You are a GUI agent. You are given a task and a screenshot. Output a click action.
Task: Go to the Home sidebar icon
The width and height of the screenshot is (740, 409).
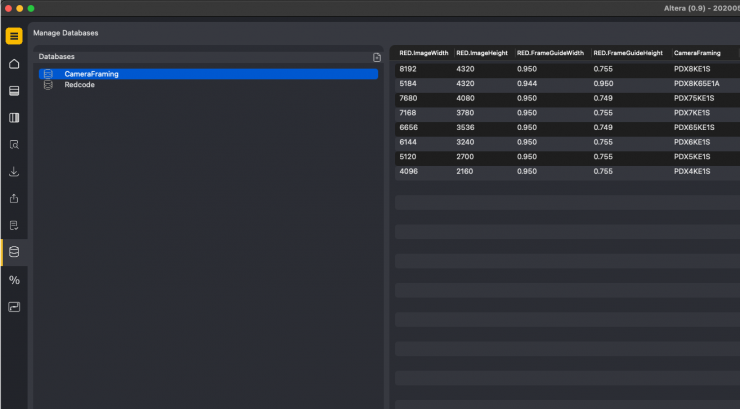point(14,64)
